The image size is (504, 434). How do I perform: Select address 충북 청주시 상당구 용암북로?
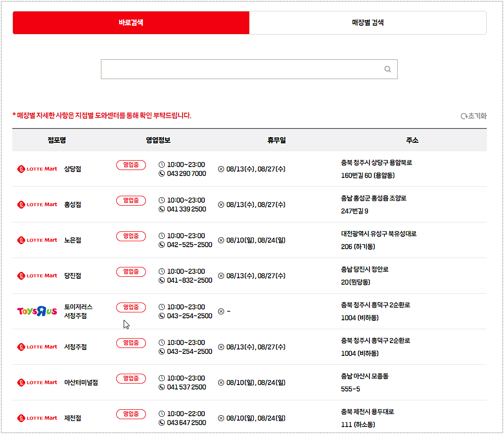click(x=376, y=163)
